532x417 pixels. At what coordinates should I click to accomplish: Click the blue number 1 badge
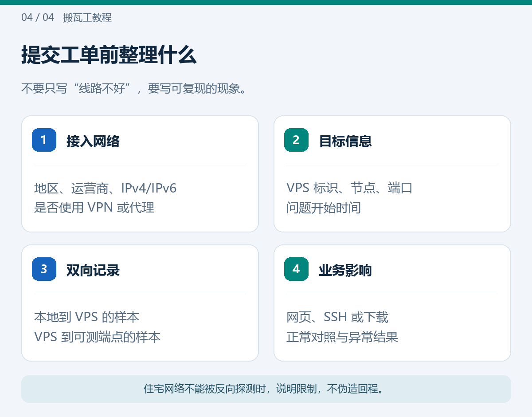pyautogui.click(x=44, y=140)
